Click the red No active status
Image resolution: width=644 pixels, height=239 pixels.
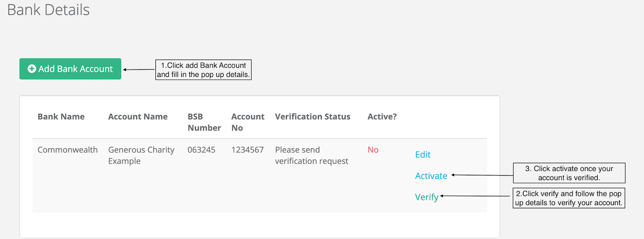point(373,150)
